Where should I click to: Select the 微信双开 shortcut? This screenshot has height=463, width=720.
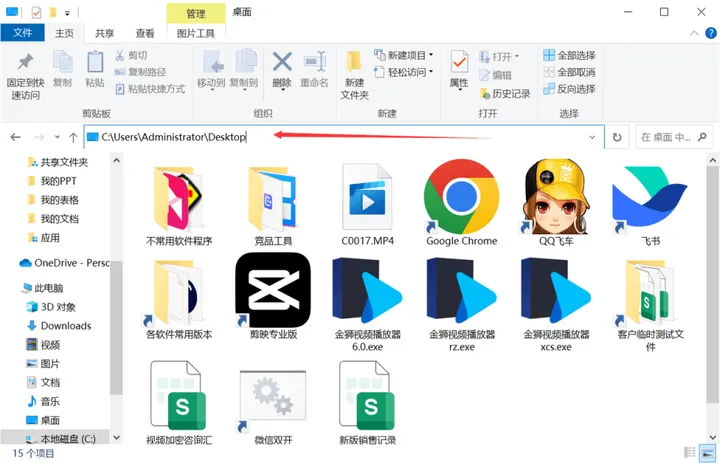273,407
